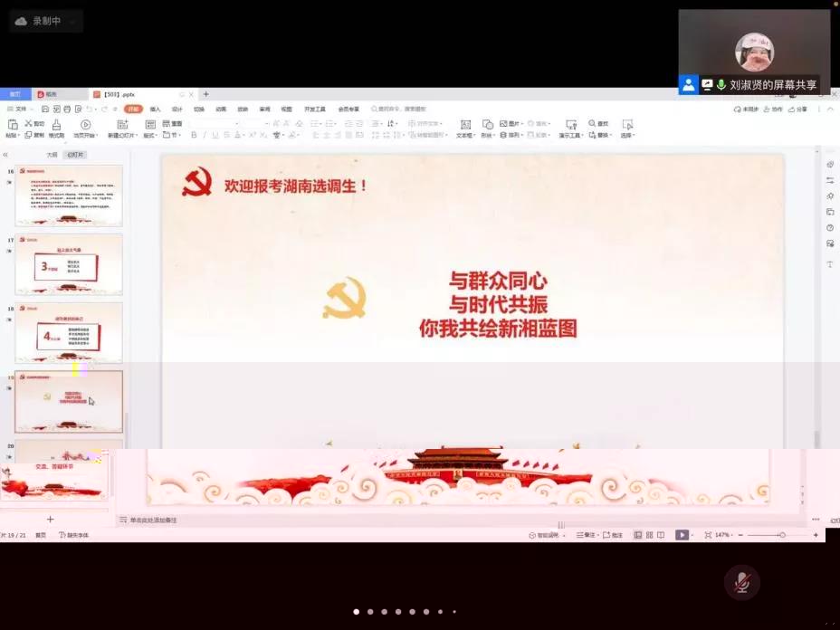Adjust the zoom slider handle
Image resolution: width=840 pixels, height=630 pixels.
pyautogui.click(x=782, y=535)
